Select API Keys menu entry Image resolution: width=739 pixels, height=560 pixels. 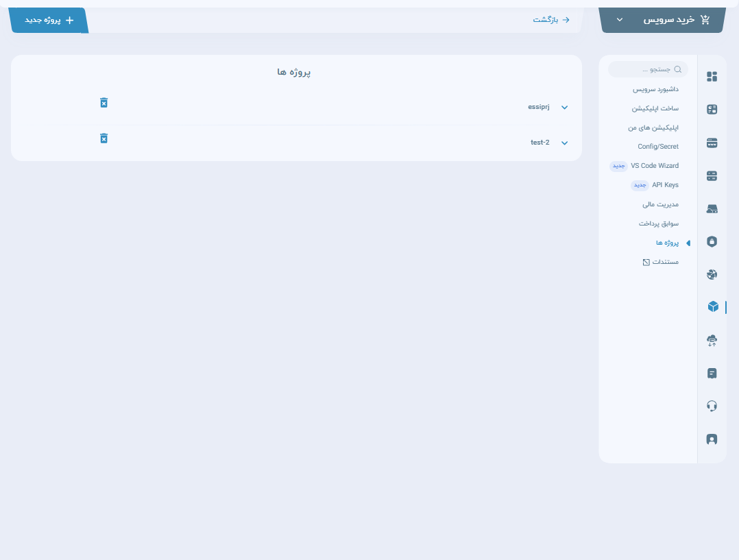click(x=665, y=185)
